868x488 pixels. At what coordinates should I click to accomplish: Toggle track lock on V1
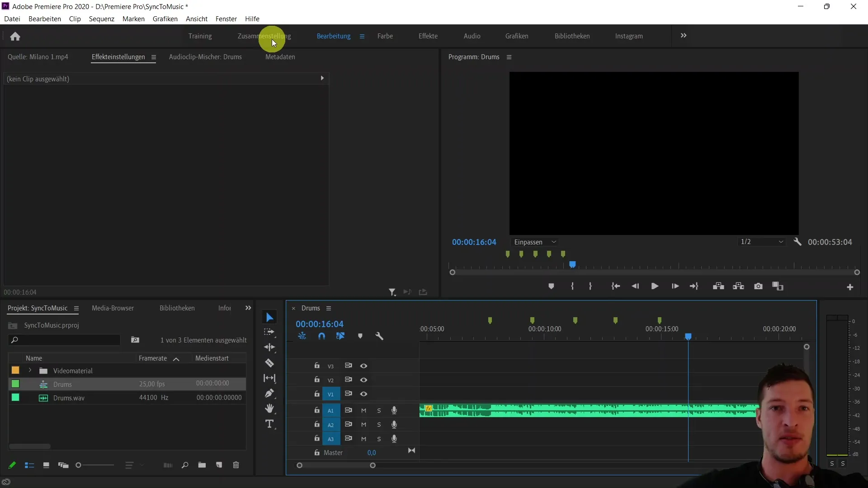coord(317,394)
